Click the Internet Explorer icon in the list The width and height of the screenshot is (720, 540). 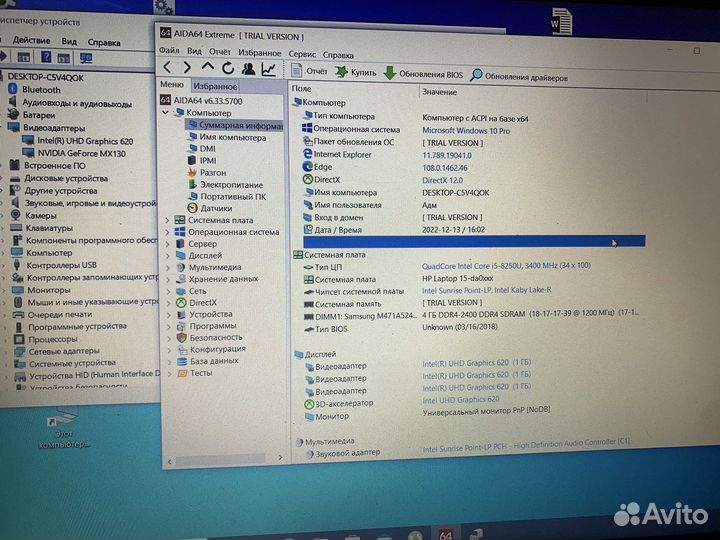click(307, 154)
